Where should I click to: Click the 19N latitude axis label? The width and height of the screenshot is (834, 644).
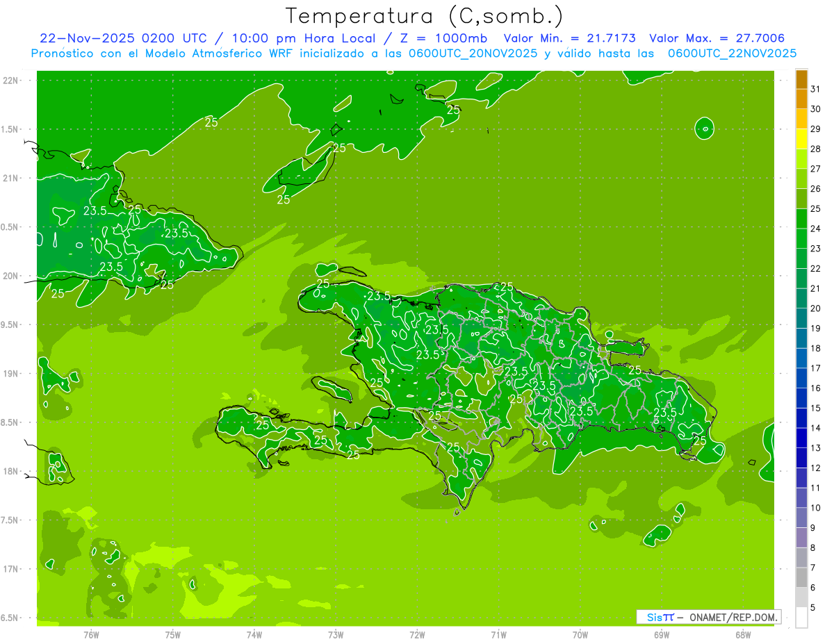[12, 374]
